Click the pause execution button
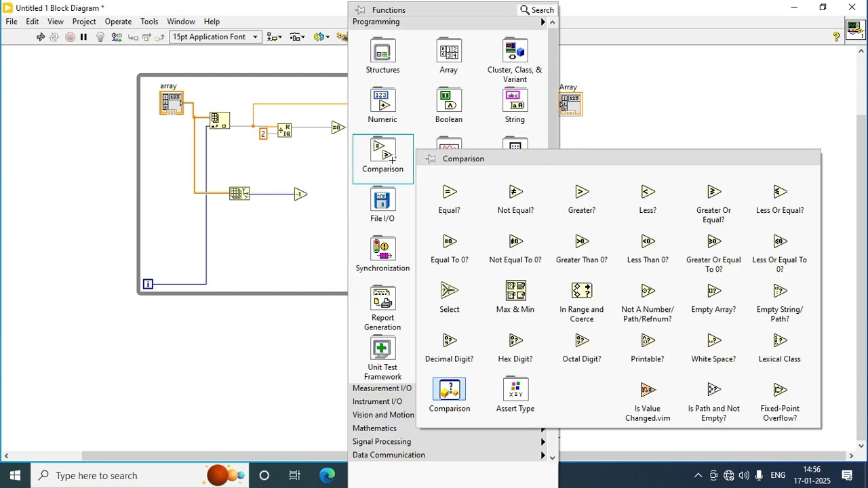This screenshot has height=488, width=868. tap(84, 37)
